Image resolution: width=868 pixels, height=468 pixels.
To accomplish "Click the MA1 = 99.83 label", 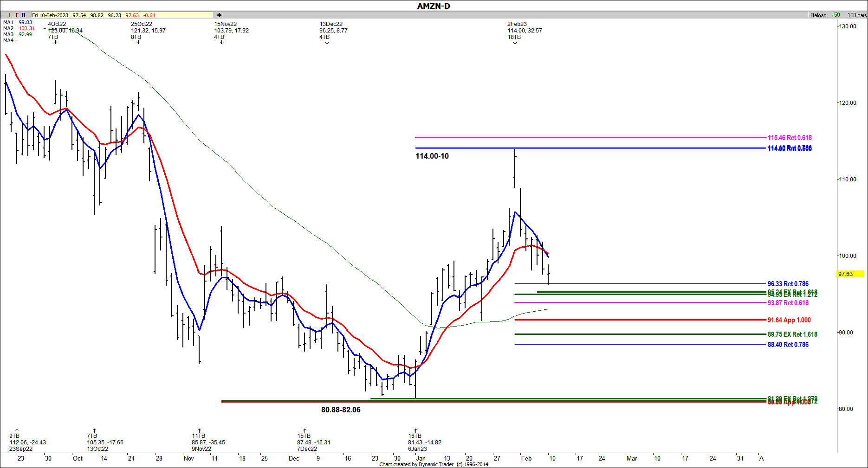I will [x=18, y=22].
